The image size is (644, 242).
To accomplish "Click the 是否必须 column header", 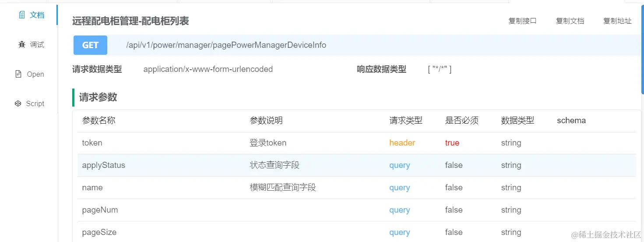I will 462,121.
